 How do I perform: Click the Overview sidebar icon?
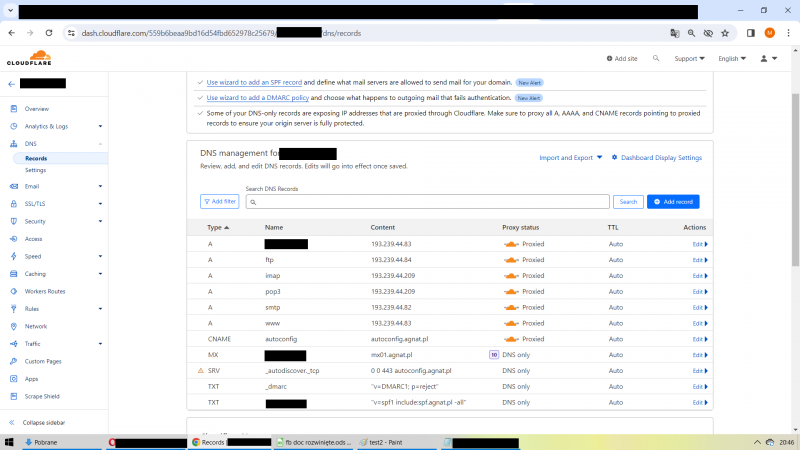[x=14, y=108]
